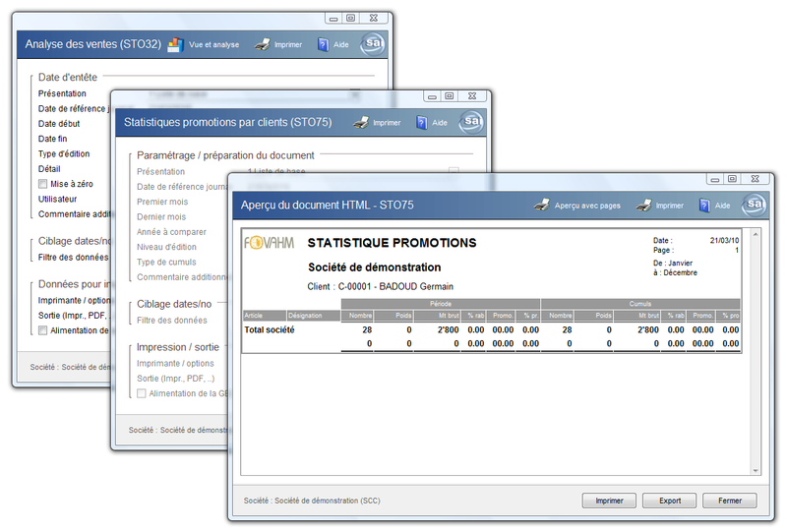787x532 pixels.
Task: Toggle the Mise à zéro checkbox
Action: pyautogui.click(x=42, y=184)
